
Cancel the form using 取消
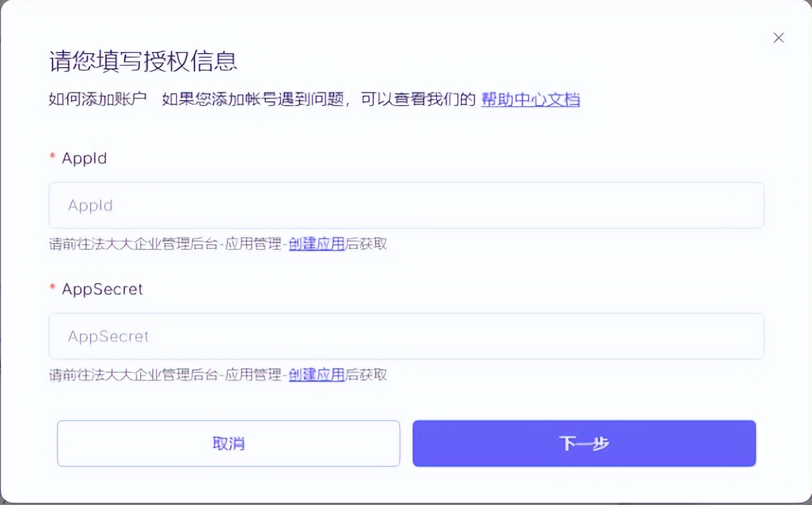(x=228, y=443)
